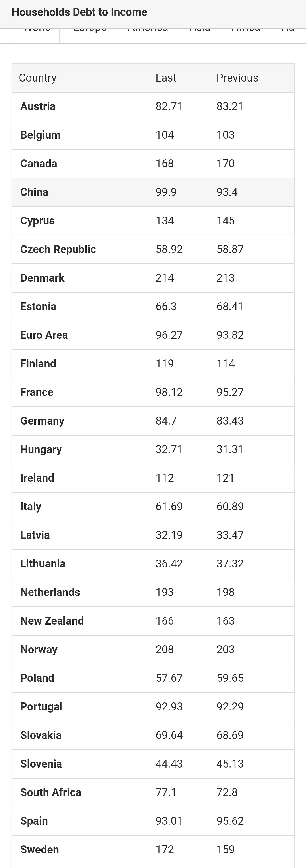Go to the Denmark entry
306x868 pixels.
pos(42,278)
